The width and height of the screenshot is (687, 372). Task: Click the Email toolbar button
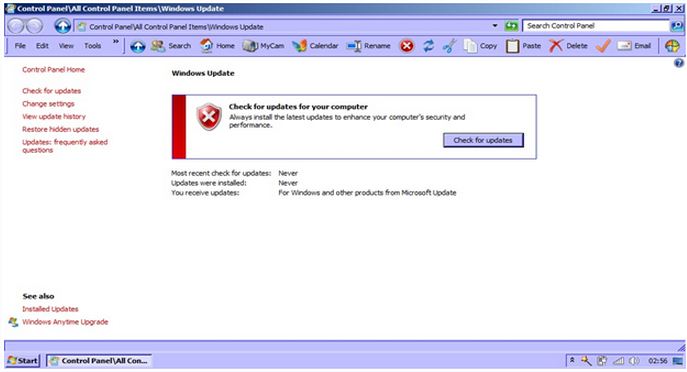pos(634,46)
